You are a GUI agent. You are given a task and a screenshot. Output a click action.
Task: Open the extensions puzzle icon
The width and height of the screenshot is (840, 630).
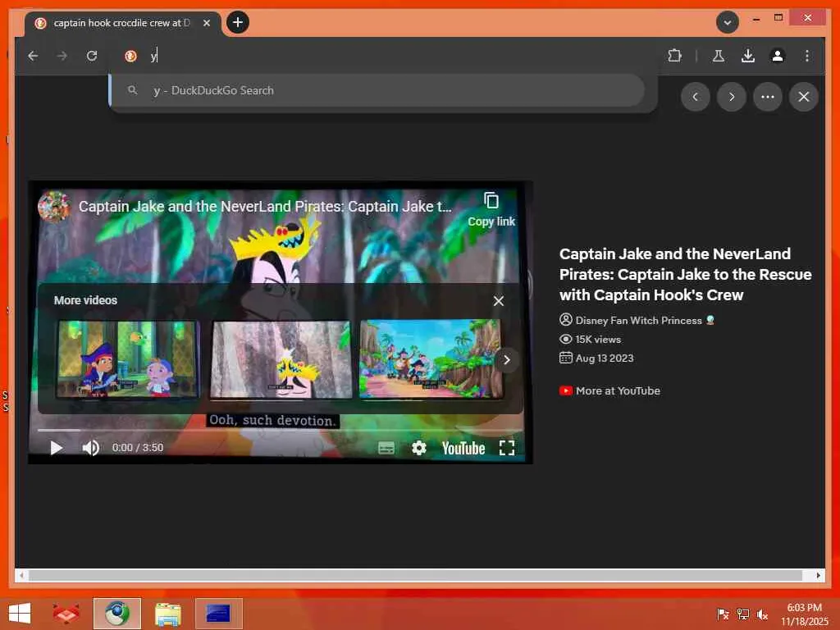(x=675, y=56)
